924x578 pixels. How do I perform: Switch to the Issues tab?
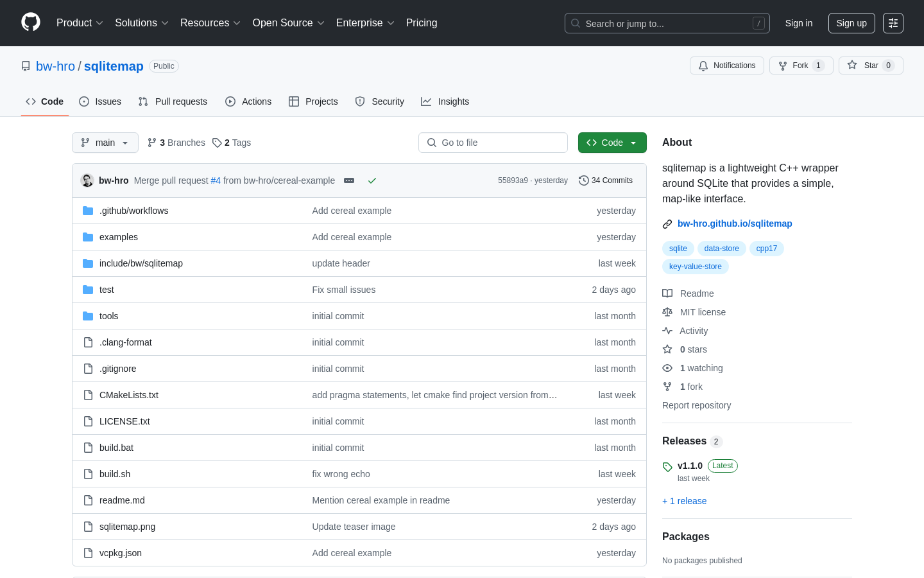(x=100, y=101)
